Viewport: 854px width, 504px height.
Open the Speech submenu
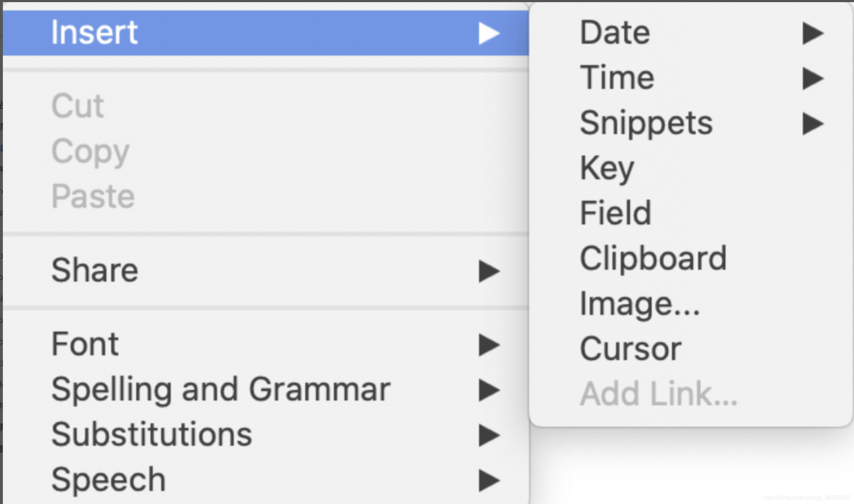108,480
